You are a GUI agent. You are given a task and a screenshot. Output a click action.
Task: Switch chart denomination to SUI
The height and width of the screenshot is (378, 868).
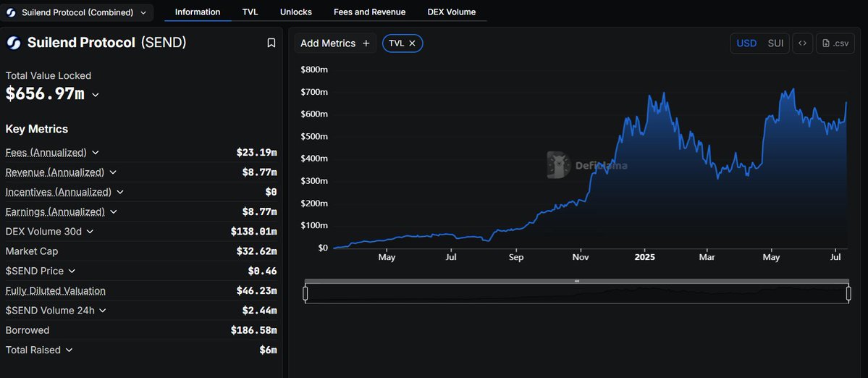tap(775, 43)
